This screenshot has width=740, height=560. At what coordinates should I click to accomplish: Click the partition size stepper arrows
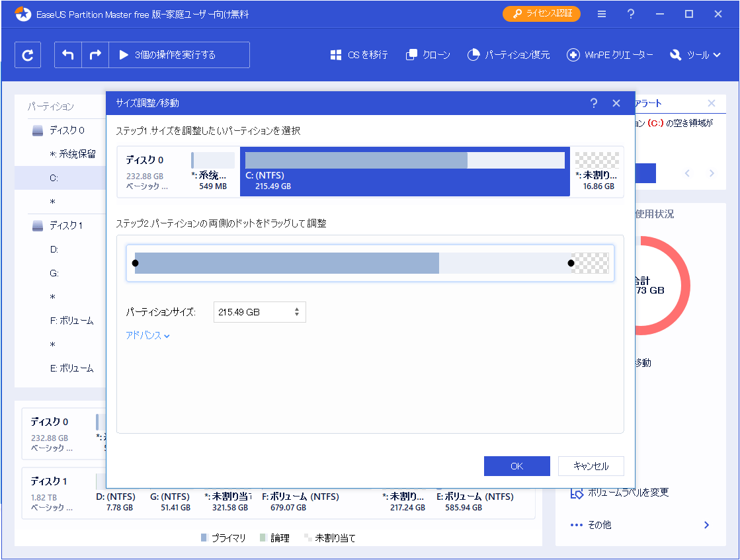point(297,312)
